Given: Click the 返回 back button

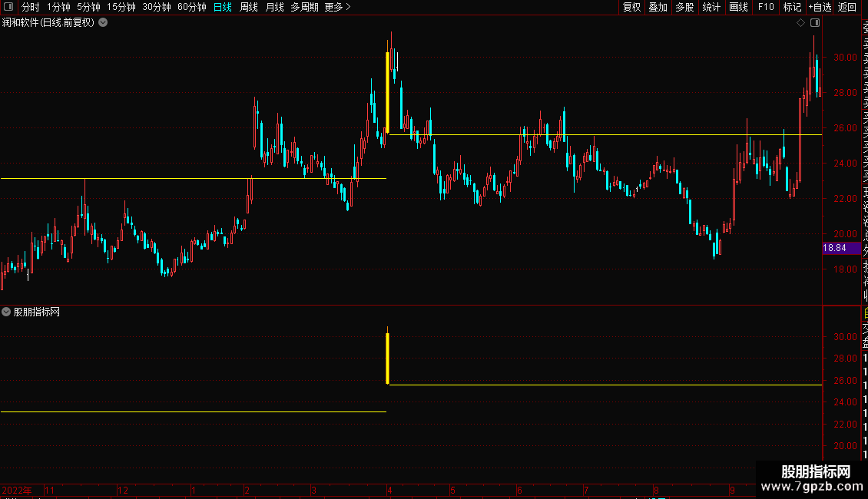Looking at the screenshot, I should 847,7.
